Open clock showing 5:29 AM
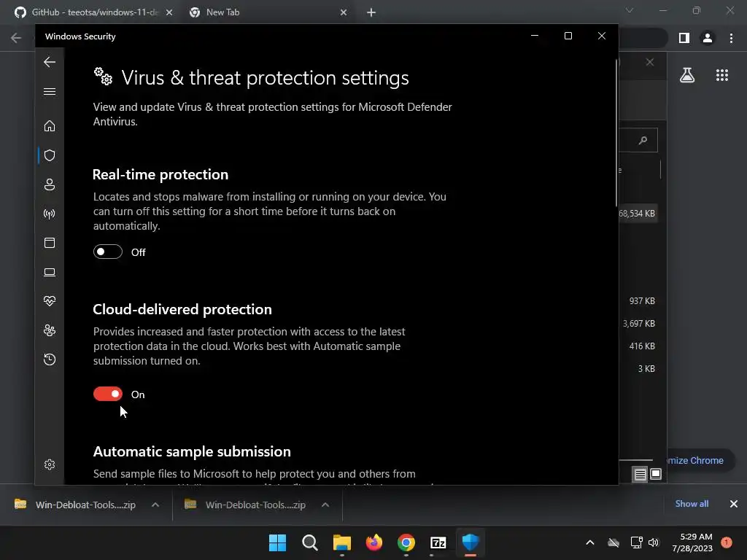The image size is (747, 560). [692, 542]
